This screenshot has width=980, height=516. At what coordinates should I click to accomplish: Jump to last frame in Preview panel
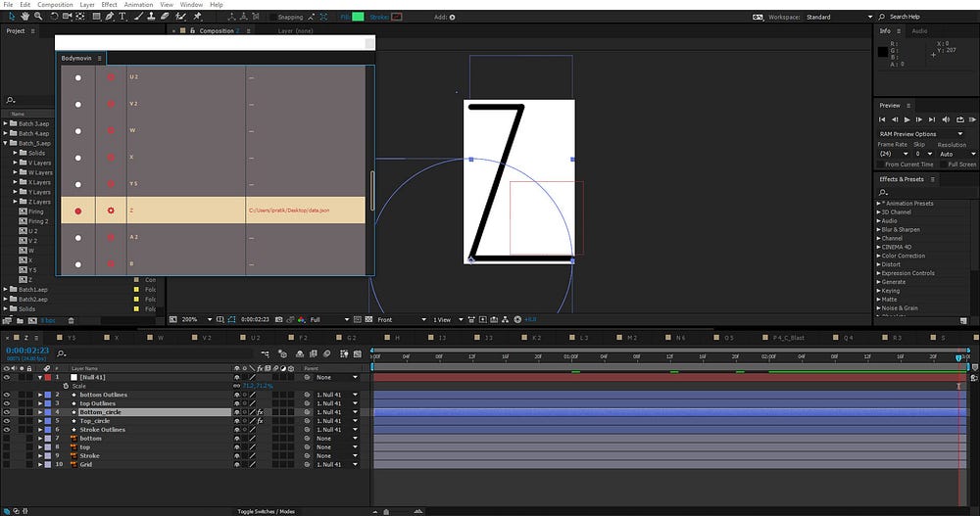click(x=932, y=119)
